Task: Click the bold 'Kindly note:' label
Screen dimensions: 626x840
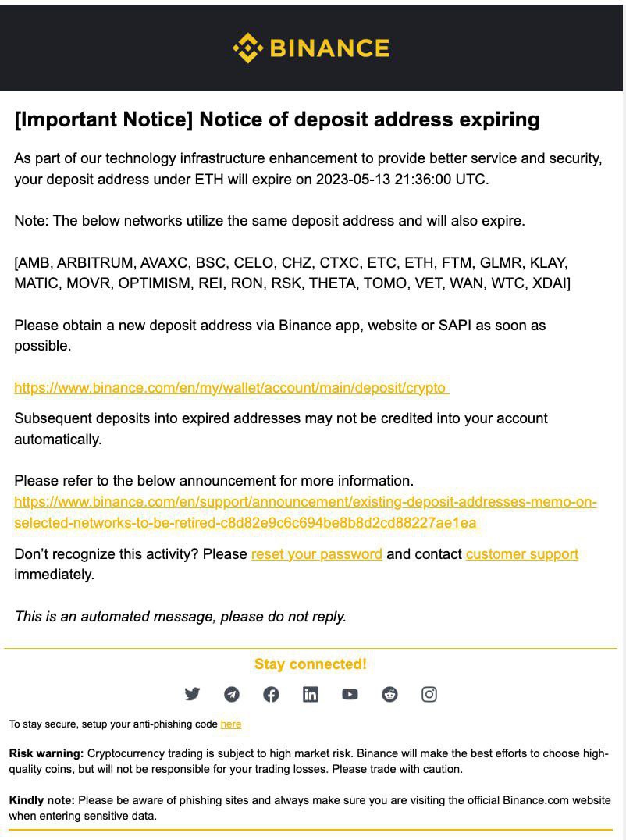Action: click(42, 800)
